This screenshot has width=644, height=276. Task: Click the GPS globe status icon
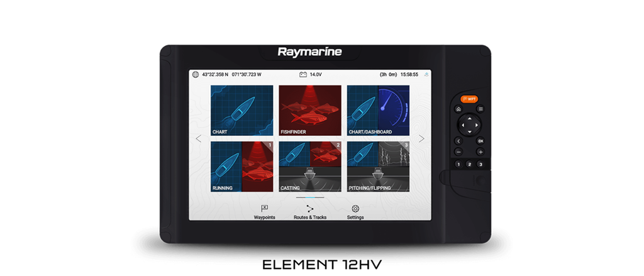tap(196, 74)
